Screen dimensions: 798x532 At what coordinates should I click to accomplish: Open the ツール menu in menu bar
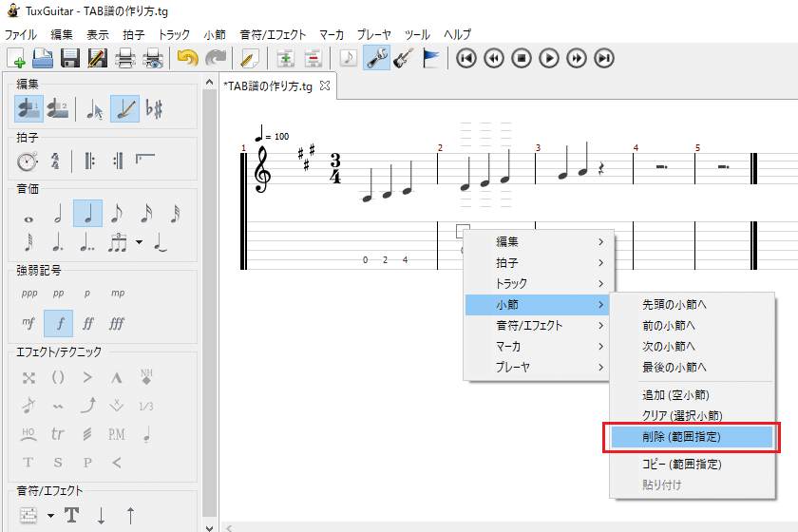[x=417, y=34]
